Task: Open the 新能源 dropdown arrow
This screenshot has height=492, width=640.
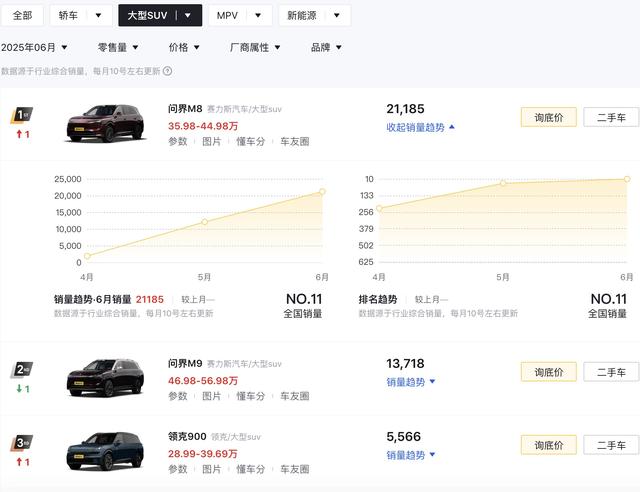Action: [337, 16]
